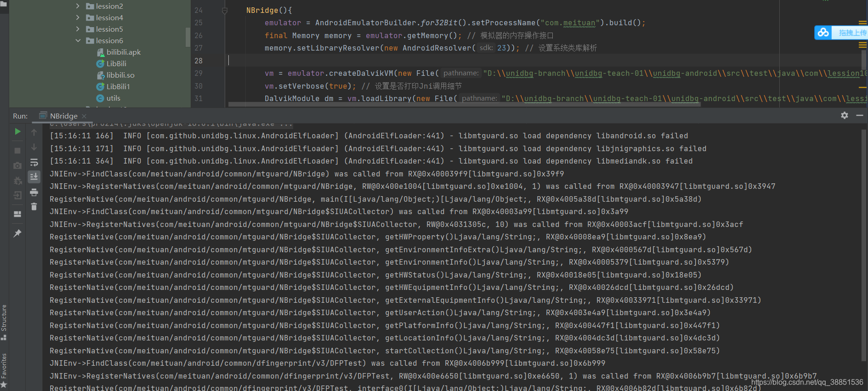Expand the lession2 folder
This screenshot has width=868, height=391.
[x=78, y=6]
